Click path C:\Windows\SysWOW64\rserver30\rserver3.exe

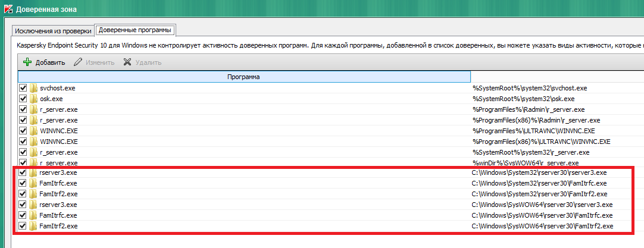point(542,205)
